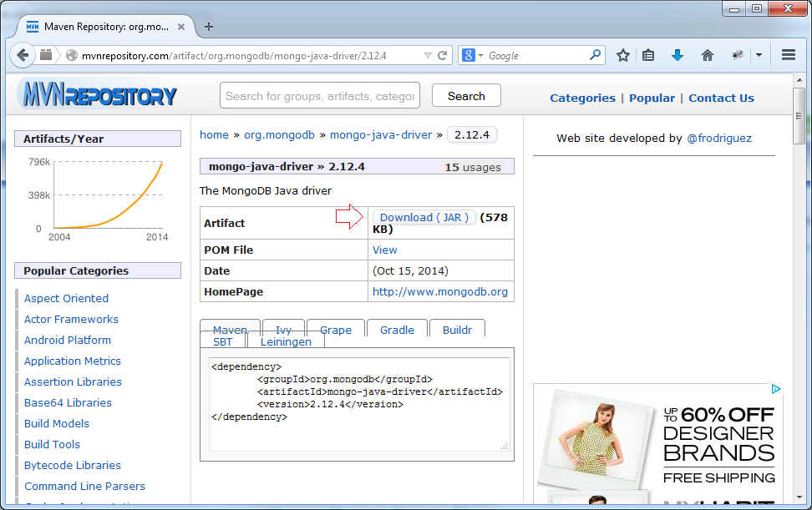Click the add-on toolbar icon beside Home

click(x=738, y=55)
